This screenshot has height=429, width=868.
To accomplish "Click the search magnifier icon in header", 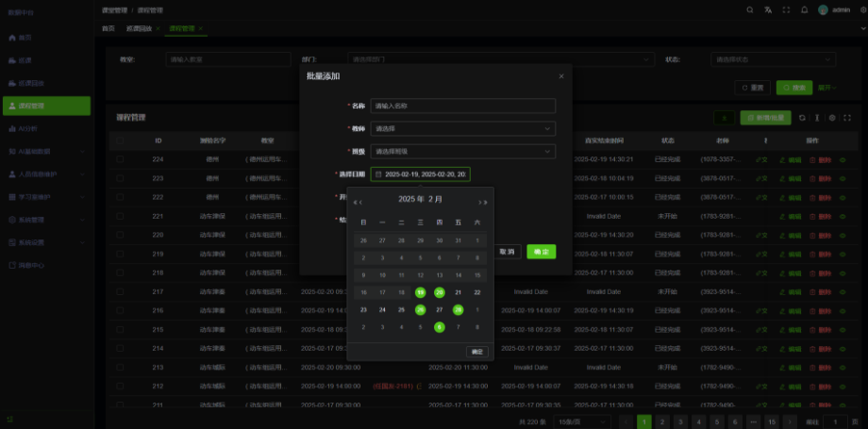I will point(750,9).
